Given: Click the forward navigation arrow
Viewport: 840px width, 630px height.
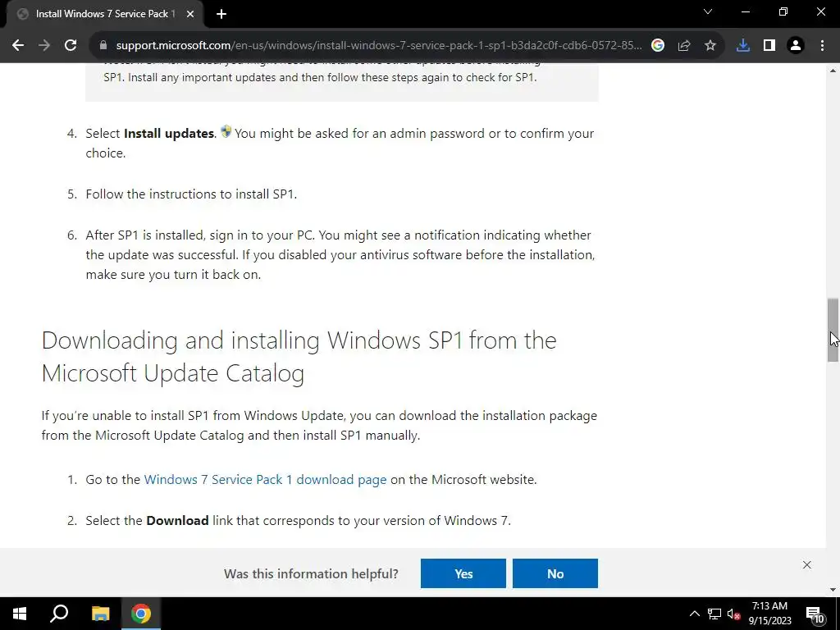Looking at the screenshot, I should [x=44, y=46].
